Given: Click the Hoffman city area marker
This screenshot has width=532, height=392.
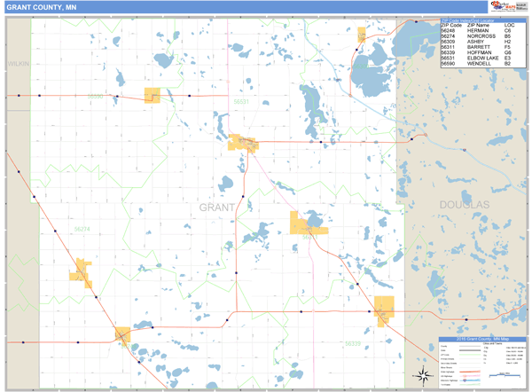Looking at the screenshot, I should coord(384,310).
